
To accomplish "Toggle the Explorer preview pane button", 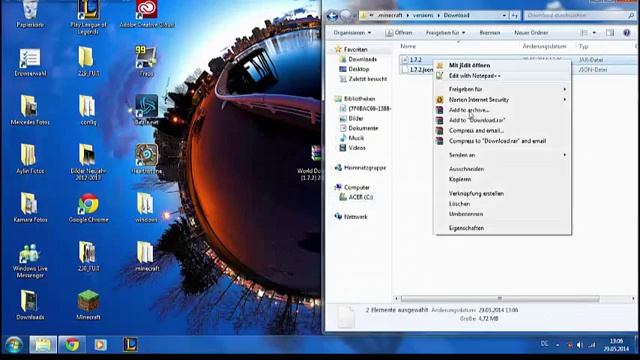I will coord(610,33).
